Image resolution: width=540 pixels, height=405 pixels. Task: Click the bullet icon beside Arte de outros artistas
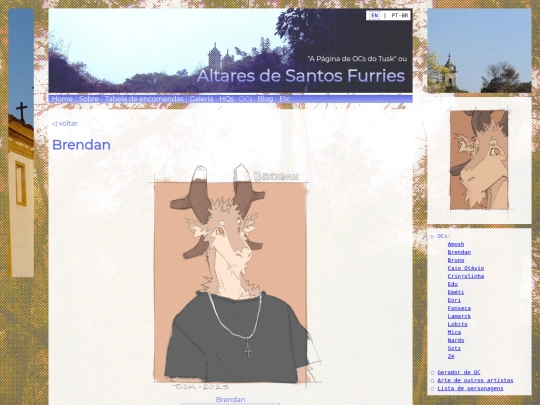pyautogui.click(x=433, y=381)
